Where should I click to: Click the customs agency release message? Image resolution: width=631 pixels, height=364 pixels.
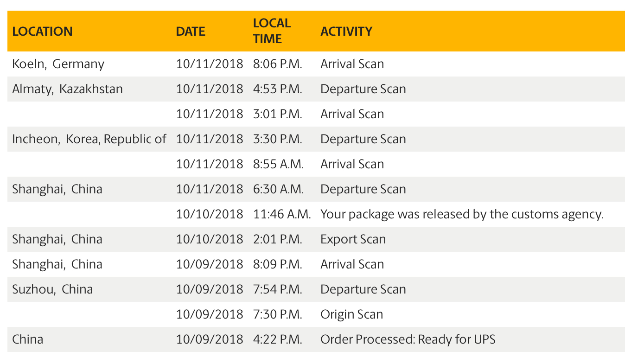click(x=462, y=214)
